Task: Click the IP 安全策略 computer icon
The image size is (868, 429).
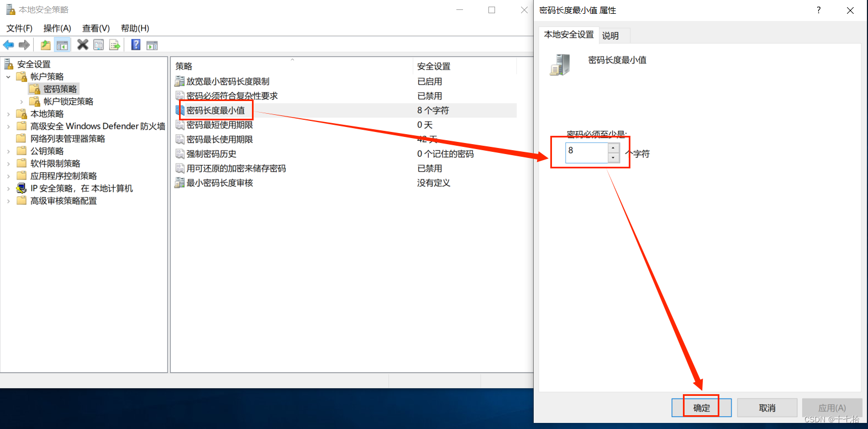Action: (x=22, y=188)
